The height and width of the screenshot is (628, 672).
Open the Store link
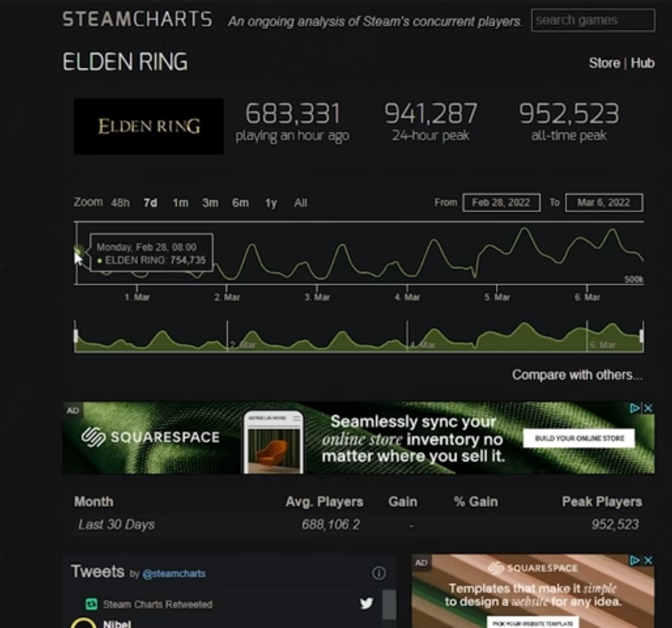(x=604, y=63)
